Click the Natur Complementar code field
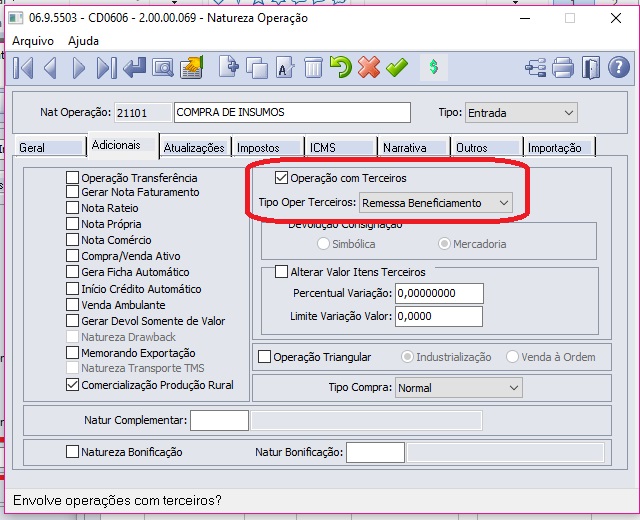The image size is (640, 520). 219,420
